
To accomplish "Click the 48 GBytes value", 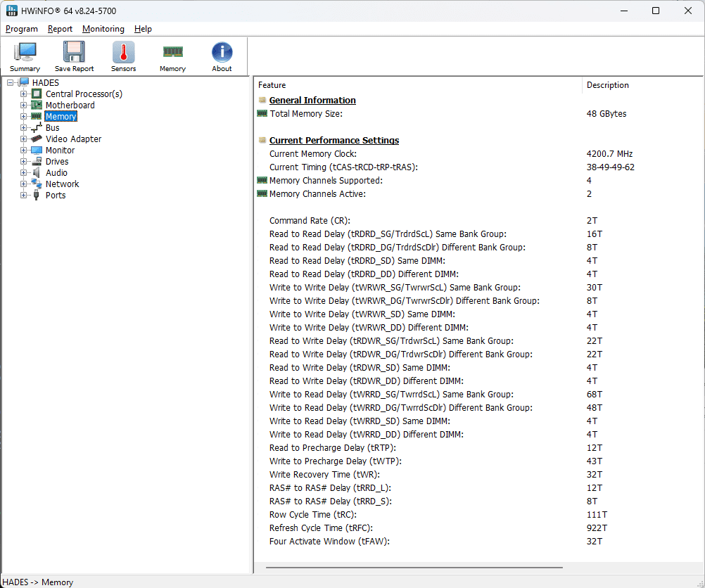I will (x=606, y=114).
